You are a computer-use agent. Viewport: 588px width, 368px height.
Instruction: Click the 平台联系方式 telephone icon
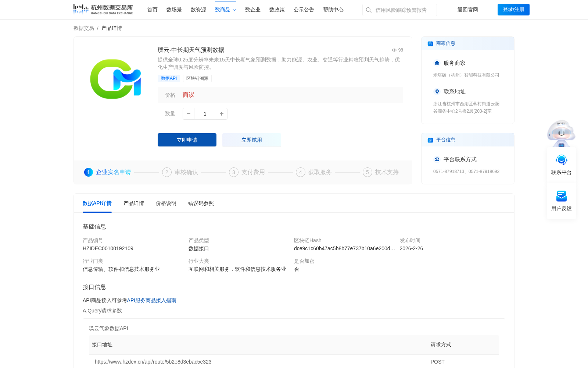(x=437, y=159)
